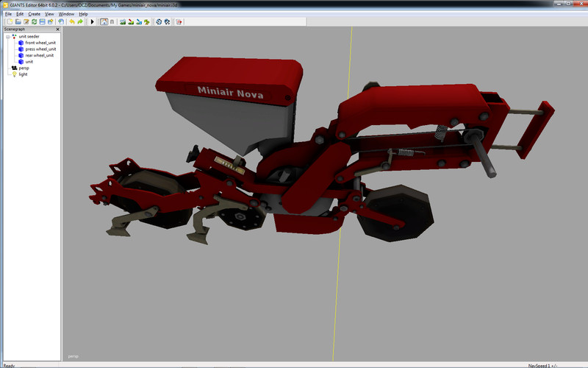Select press wheel_unit in Scenegraph

(x=40, y=49)
